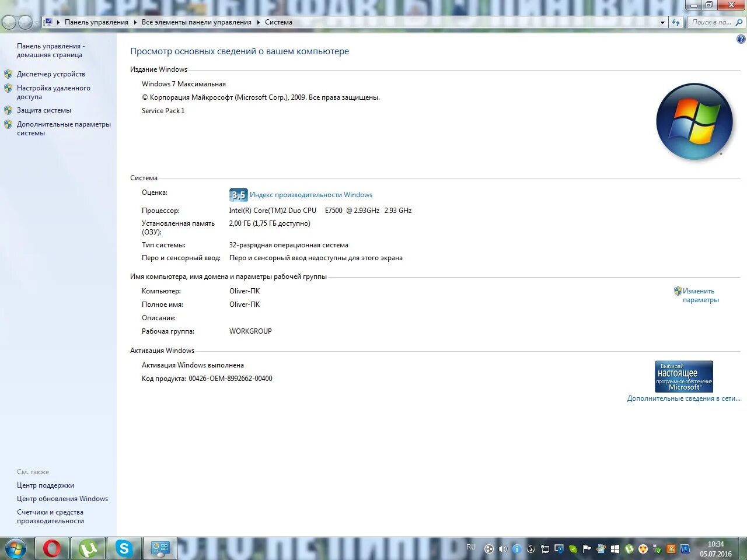Click the film reel tray icon

[x=489, y=549]
